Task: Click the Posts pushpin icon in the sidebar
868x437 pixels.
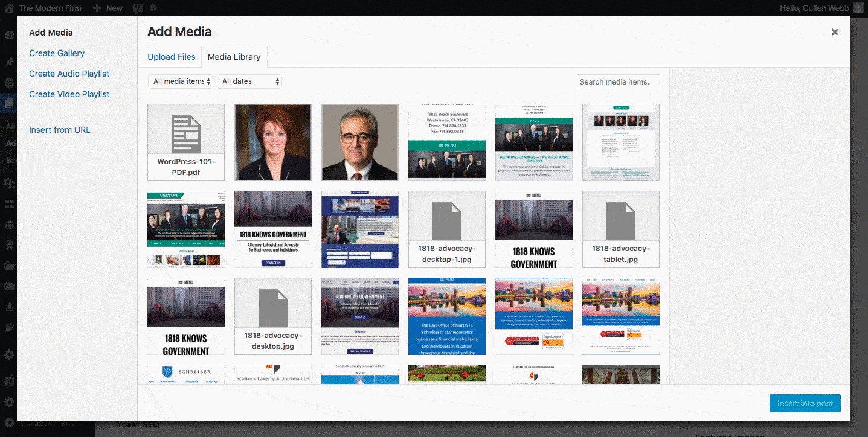Action: pos(8,62)
